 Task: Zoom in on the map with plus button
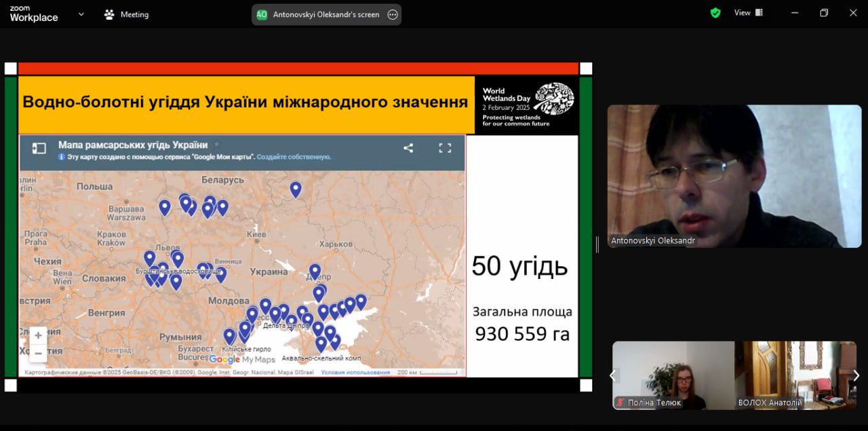(x=38, y=335)
